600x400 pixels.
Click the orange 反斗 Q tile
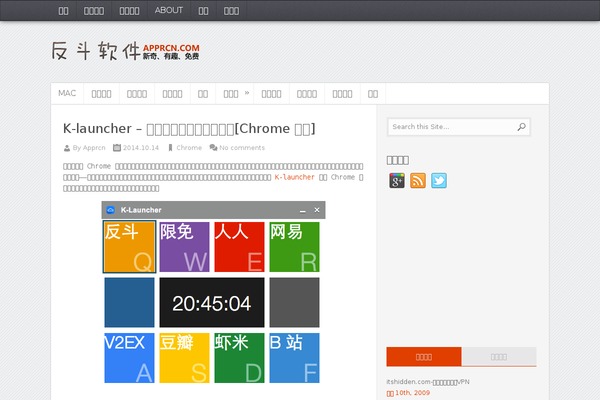[129, 247]
